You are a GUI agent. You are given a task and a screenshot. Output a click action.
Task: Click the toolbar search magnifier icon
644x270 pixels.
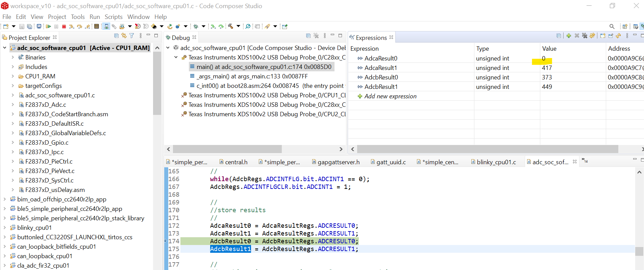(612, 26)
